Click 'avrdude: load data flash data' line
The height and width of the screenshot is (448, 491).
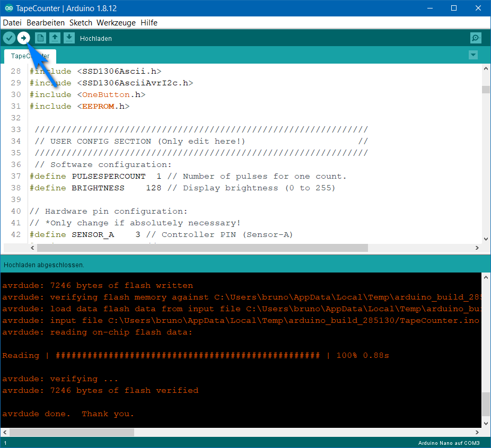point(241,309)
